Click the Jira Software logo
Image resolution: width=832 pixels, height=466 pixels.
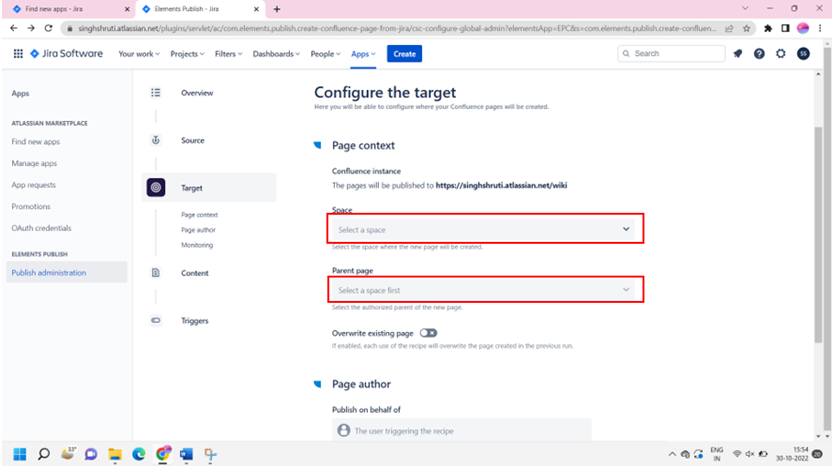point(66,54)
